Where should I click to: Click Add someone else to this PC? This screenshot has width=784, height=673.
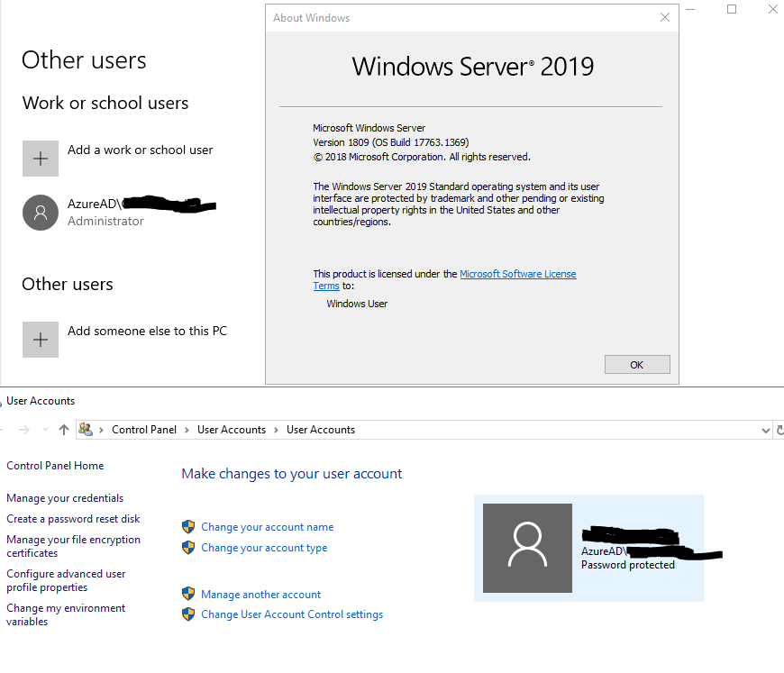point(147,331)
